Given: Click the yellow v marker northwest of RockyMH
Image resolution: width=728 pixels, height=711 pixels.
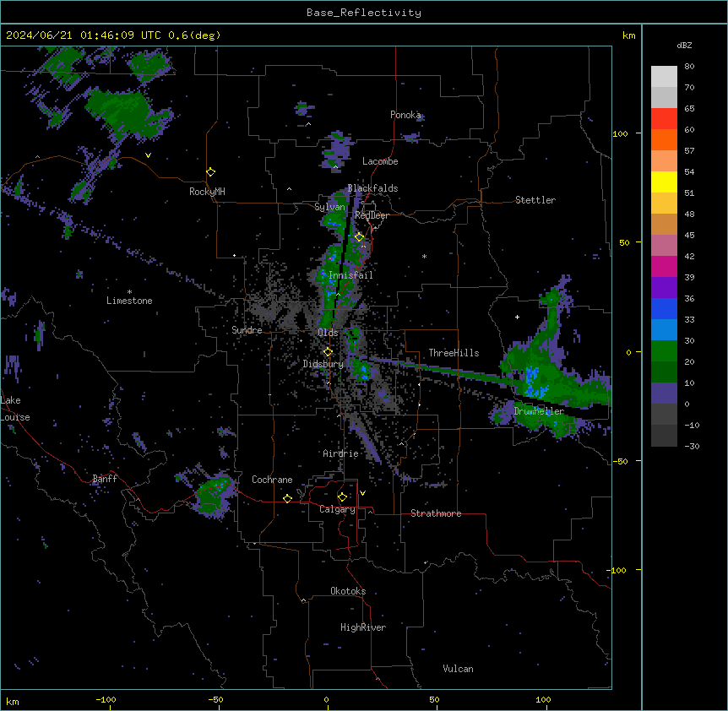Looking at the screenshot, I should [148, 155].
